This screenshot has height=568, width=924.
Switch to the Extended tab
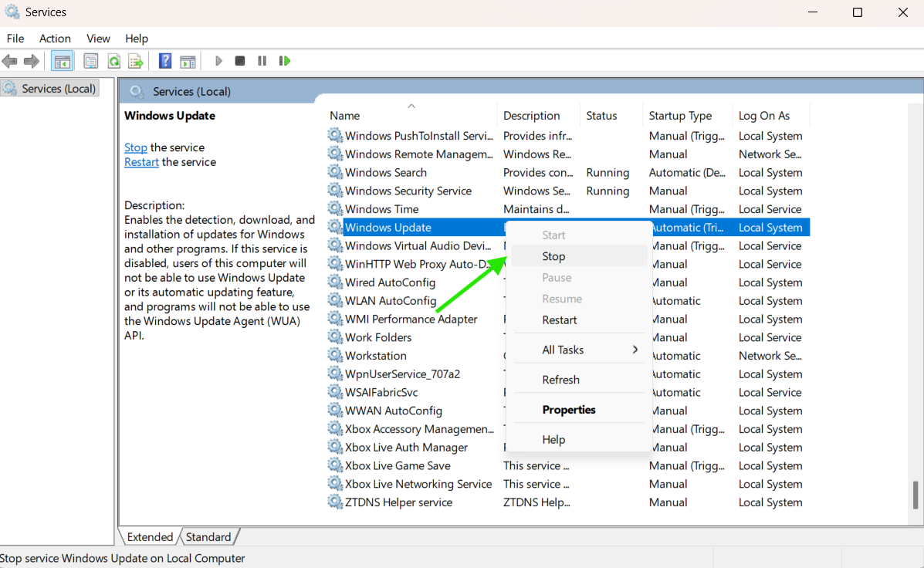tap(150, 537)
